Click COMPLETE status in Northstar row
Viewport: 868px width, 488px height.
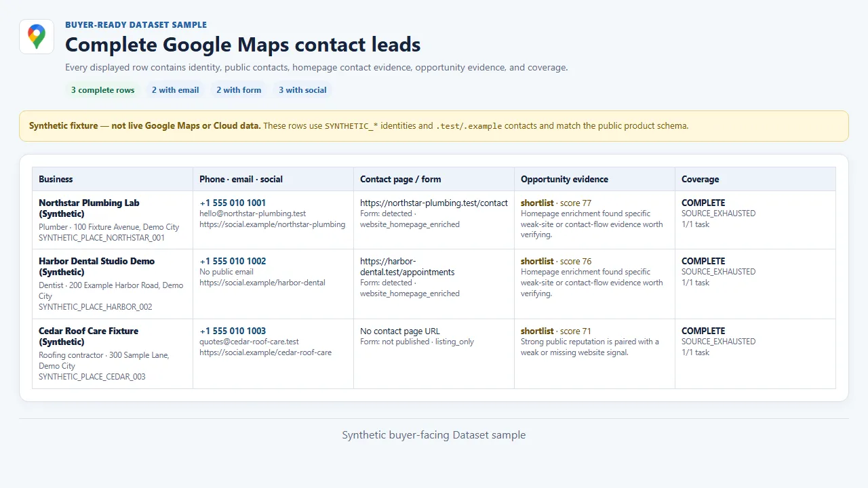tap(703, 203)
